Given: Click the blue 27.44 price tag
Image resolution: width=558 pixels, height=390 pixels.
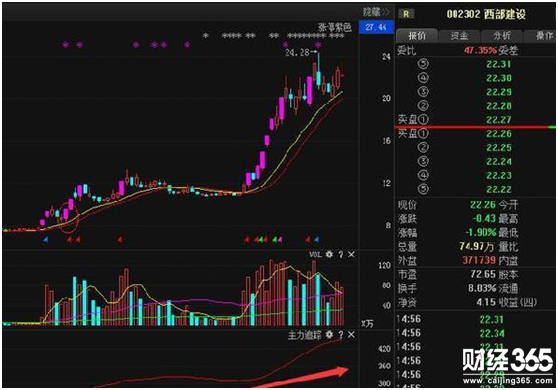Looking at the screenshot, I should [x=376, y=27].
